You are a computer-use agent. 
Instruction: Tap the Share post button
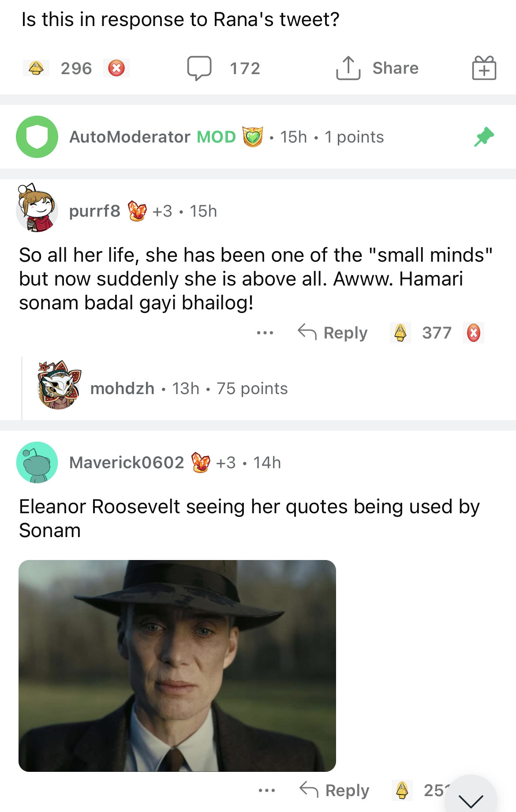coord(378,68)
